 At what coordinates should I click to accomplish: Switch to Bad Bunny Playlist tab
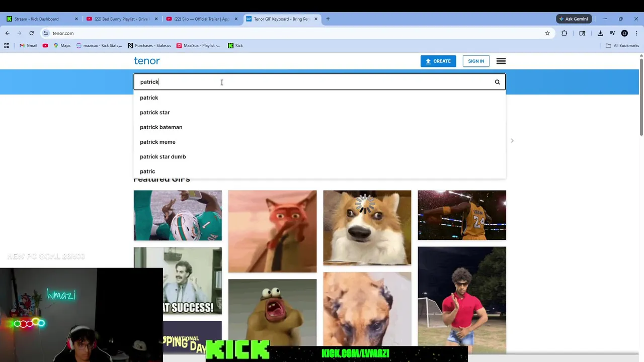click(x=121, y=19)
